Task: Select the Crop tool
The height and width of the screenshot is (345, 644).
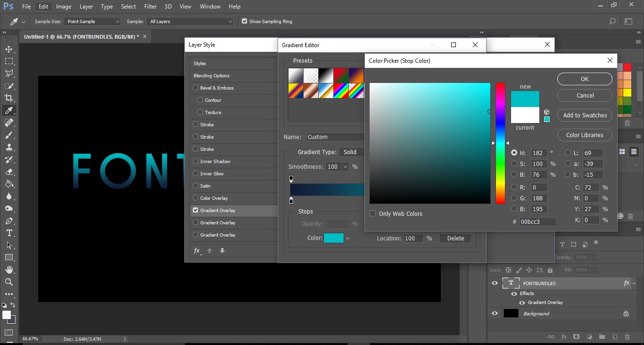Action: [x=9, y=98]
